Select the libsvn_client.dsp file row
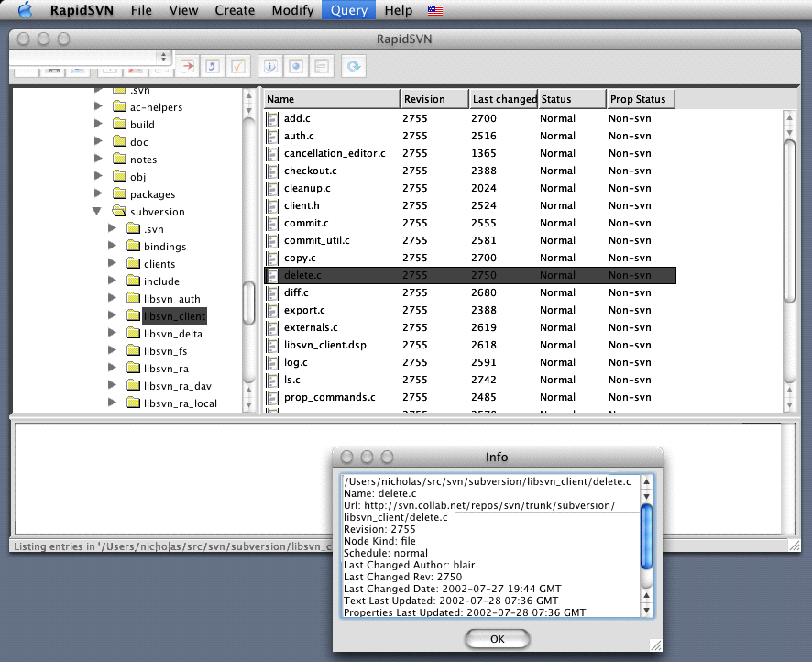The width and height of the screenshot is (812, 662). click(x=470, y=345)
